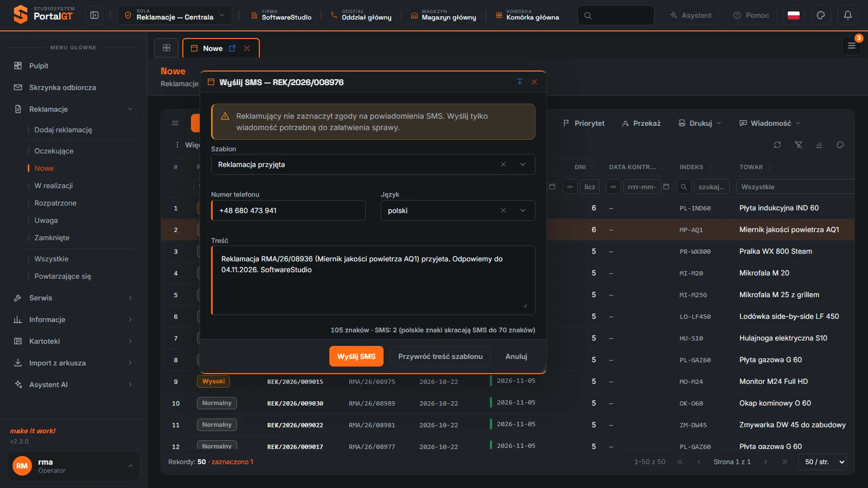Open notifications bell in top bar
The image size is (868, 488).
click(848, 15)
